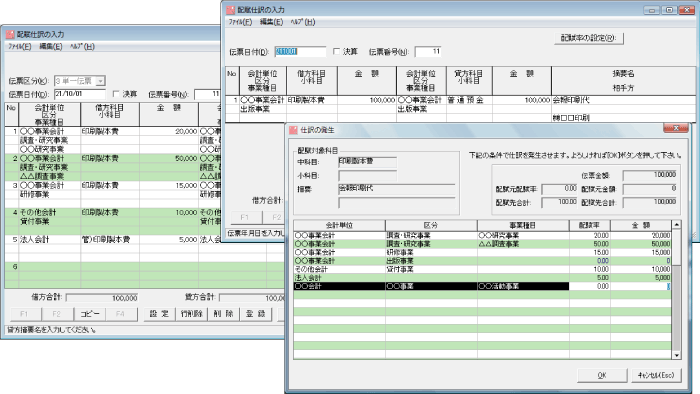Viewport: 700px width, 394px height.
Task: Click the 配賦率の設定(R) button
Action: (x=588, y=38)
